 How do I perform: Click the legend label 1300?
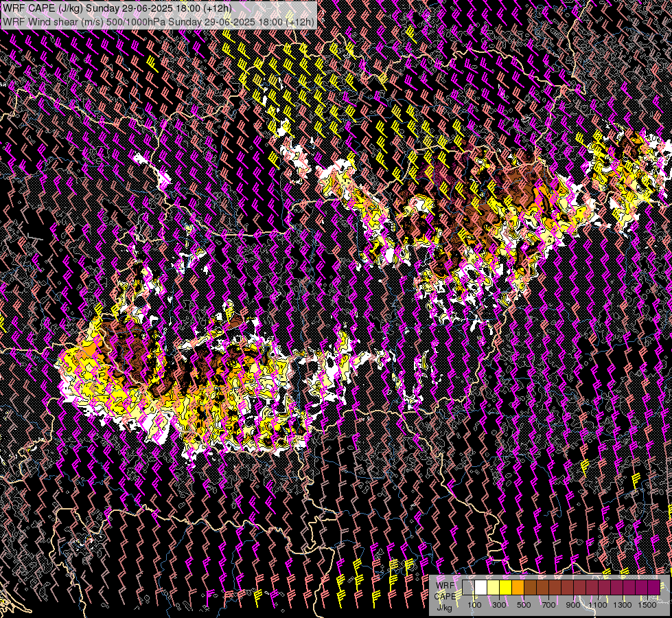click(623, 605)
